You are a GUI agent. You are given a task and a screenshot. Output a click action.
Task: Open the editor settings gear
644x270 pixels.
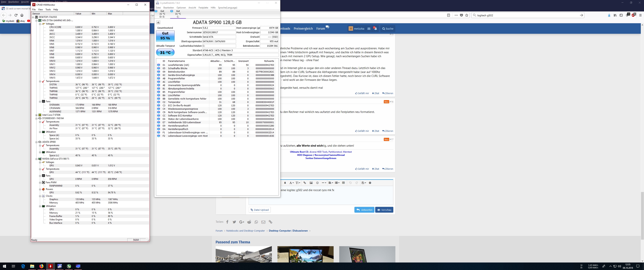[x=370, y=183]
